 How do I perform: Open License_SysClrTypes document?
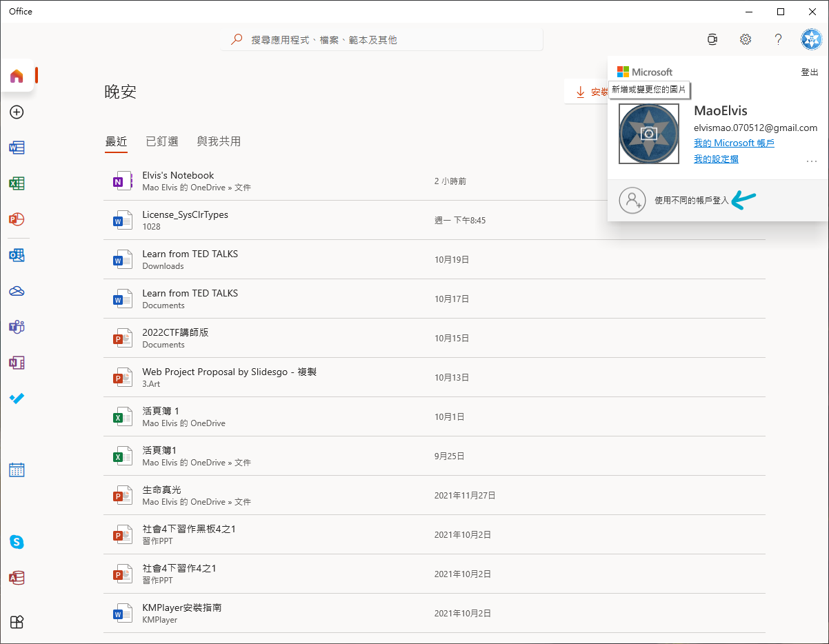point(435,220)
